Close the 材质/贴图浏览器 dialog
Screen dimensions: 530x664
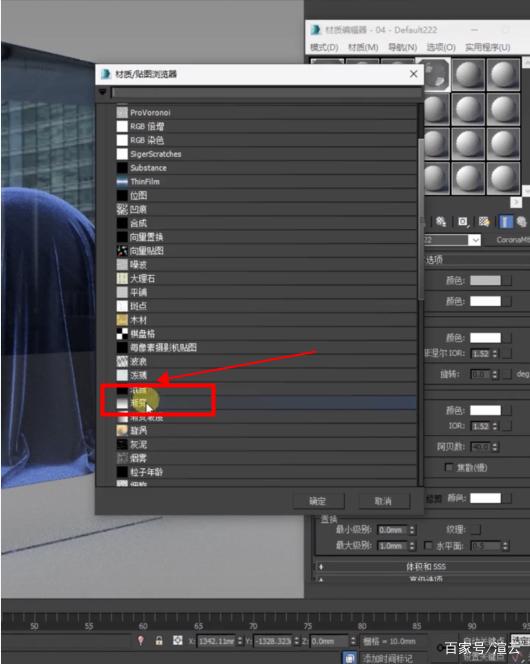pyautogui.click(x=414, y=74)
